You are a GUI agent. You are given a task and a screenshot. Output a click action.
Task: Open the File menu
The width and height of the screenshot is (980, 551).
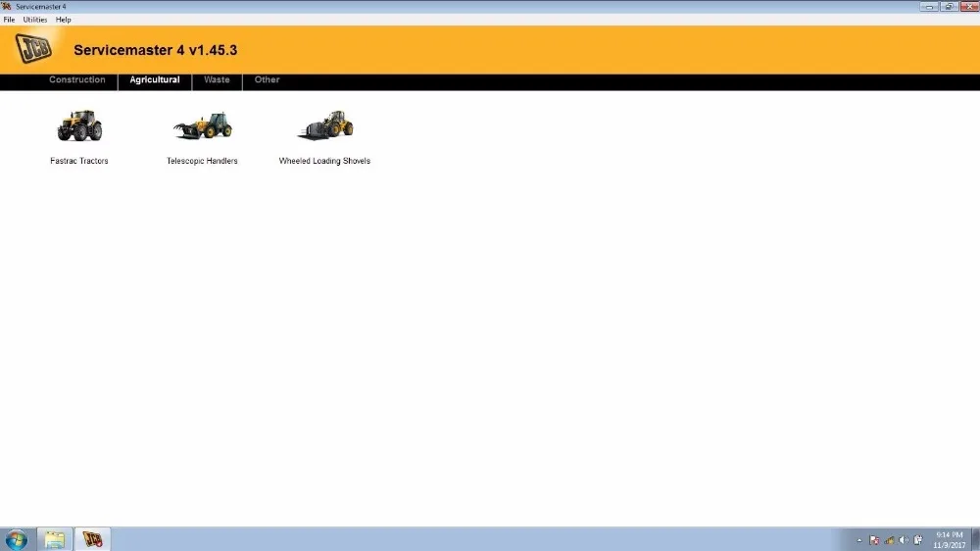pyautogui.click(x=10, y=20)
